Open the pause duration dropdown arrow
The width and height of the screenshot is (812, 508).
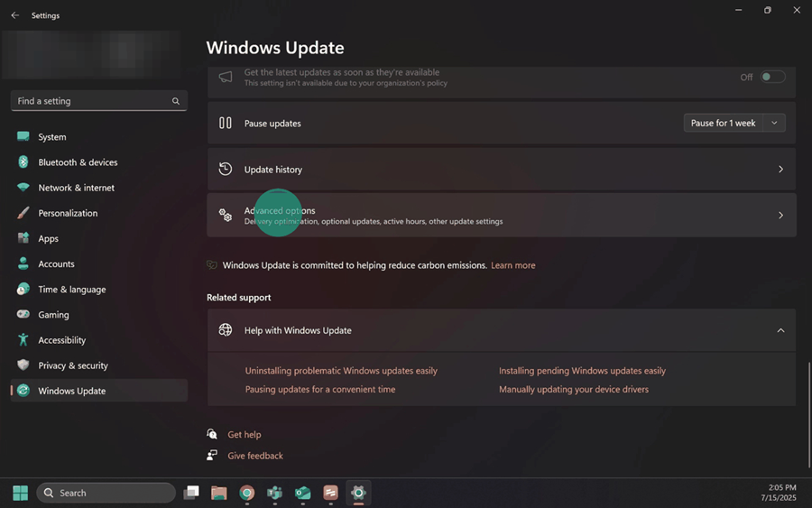pyautogui.click(x=774, y=124)
